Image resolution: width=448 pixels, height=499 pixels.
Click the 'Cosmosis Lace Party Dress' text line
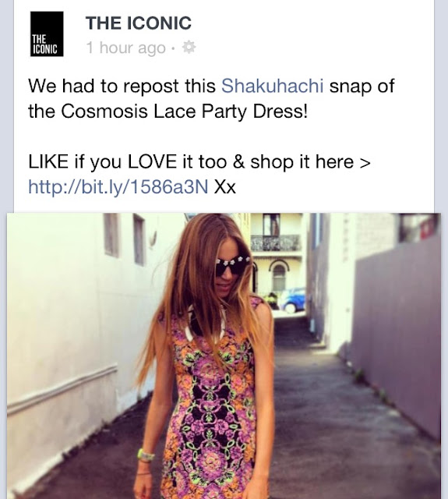tap(168, 111)
